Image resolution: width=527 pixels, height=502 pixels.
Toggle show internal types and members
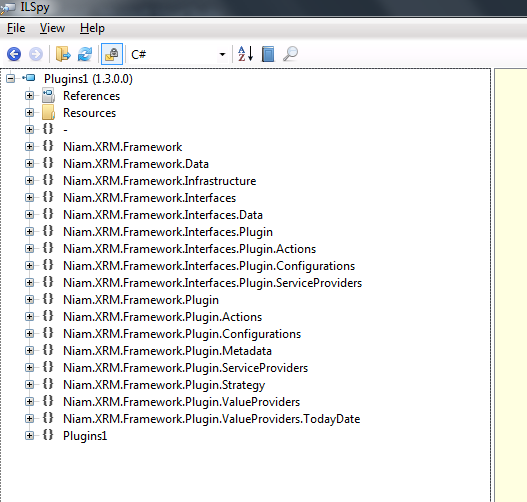(112, 54)
